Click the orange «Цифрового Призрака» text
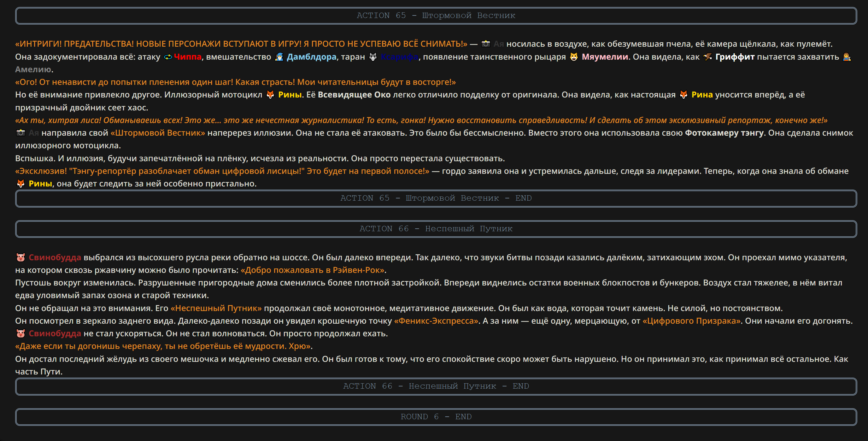 (691, 321)
